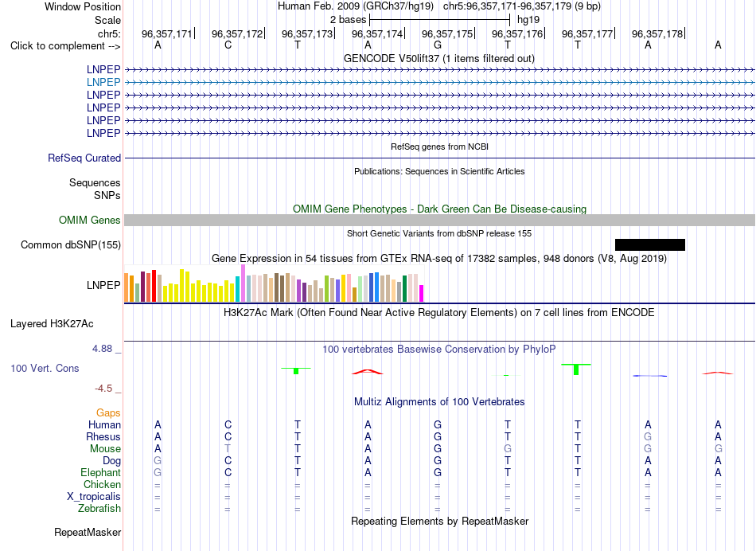Click the Dog species label
756x551 pixels.
tap(111, 461)
